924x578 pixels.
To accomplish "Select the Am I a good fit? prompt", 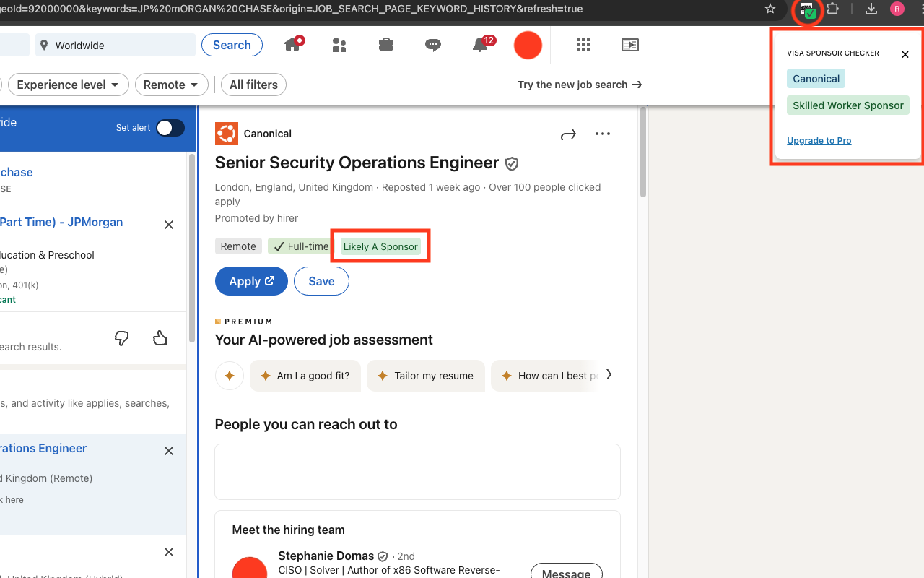I will (305, 376).
